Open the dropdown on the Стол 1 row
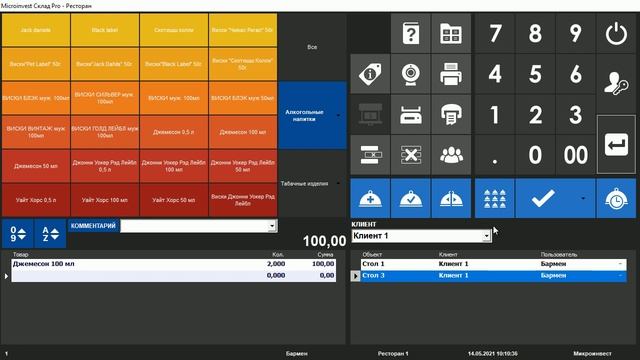This screenshot has width=640, height=360. click(620, 264)
